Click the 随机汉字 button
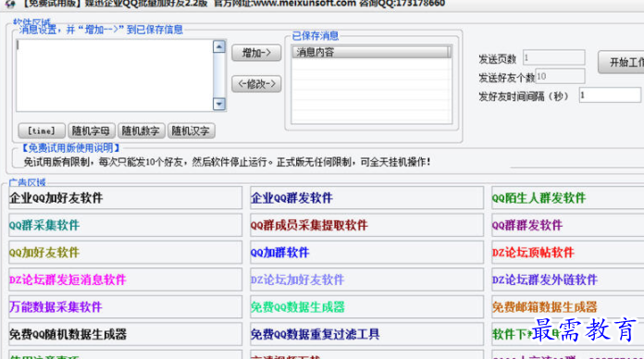This screenshot has width=644, height=359. point(191,131)
